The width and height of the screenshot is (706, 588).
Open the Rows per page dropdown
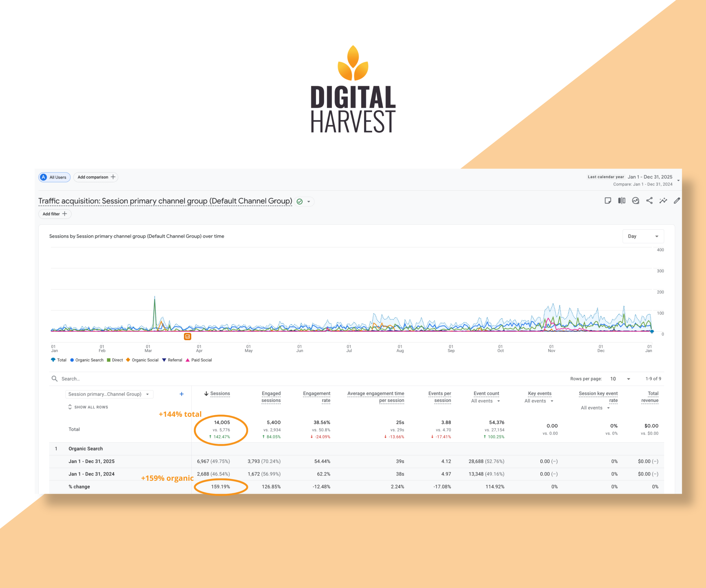620,379
